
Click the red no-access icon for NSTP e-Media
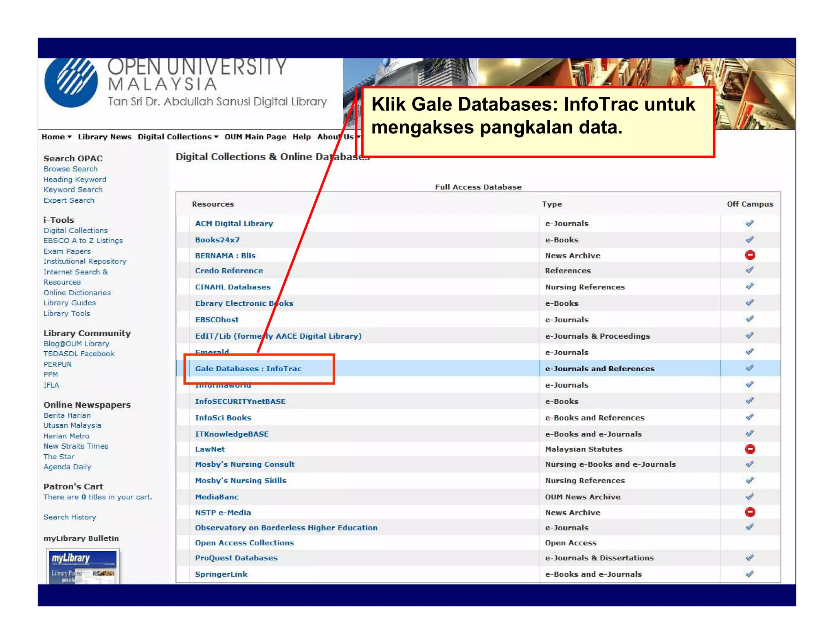pyautogui.click(x=750, y=512)
